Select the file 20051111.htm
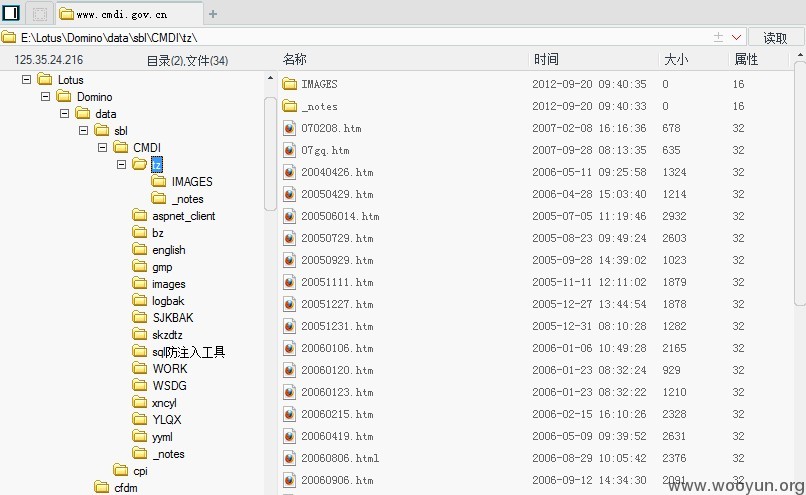The image size is (806, 495). 337,282
